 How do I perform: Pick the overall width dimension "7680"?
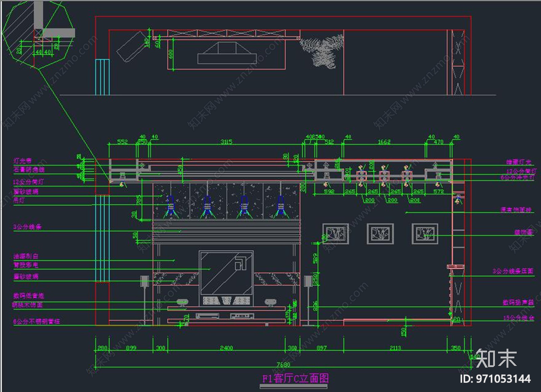pyautogui.click(x=283, y=364)
